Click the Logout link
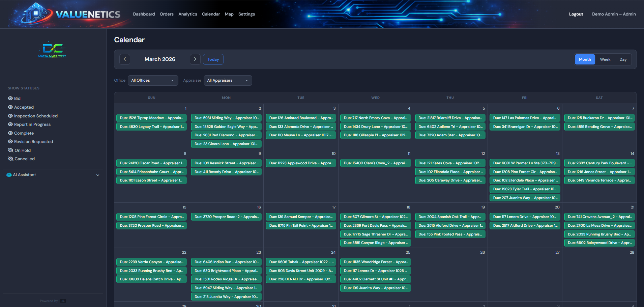Viewport: 644px width, 307px height. pos(576,14)
